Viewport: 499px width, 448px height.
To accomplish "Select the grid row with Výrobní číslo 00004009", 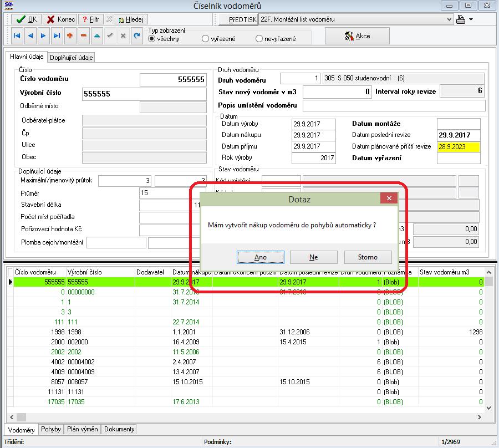I will pos(249,372).
